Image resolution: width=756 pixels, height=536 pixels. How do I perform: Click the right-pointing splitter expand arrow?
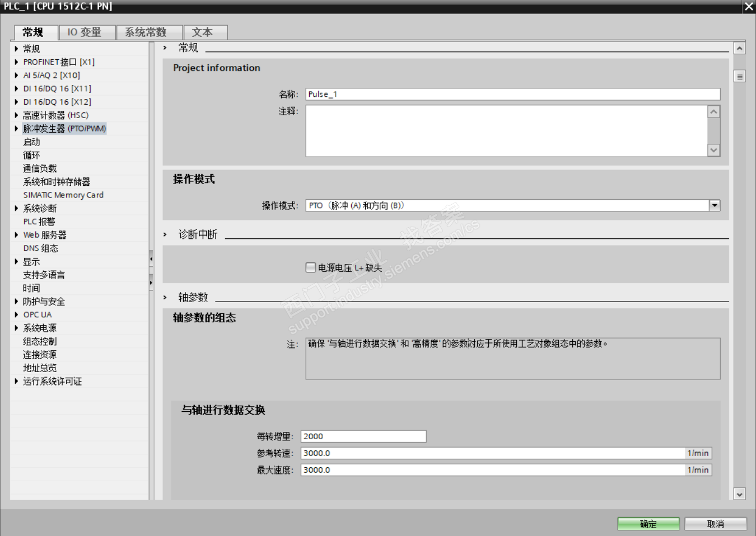(x=151, y=283)
